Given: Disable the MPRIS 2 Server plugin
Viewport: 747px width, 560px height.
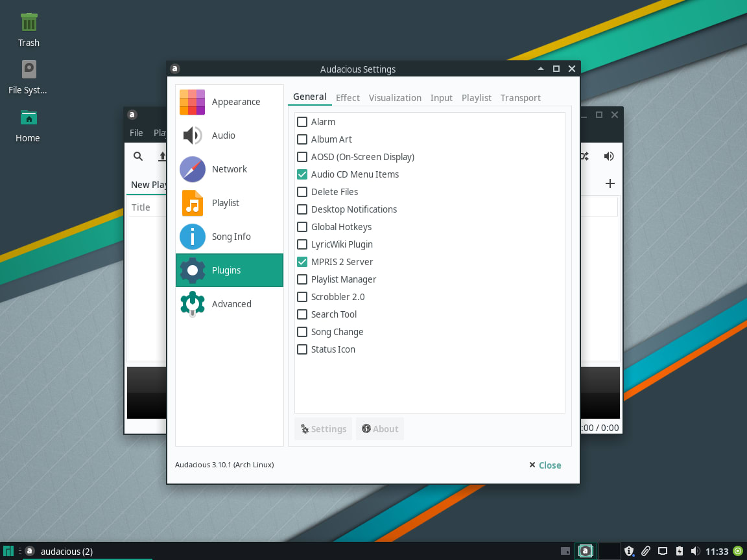Looking at the screenshot, I should (302, 262).
